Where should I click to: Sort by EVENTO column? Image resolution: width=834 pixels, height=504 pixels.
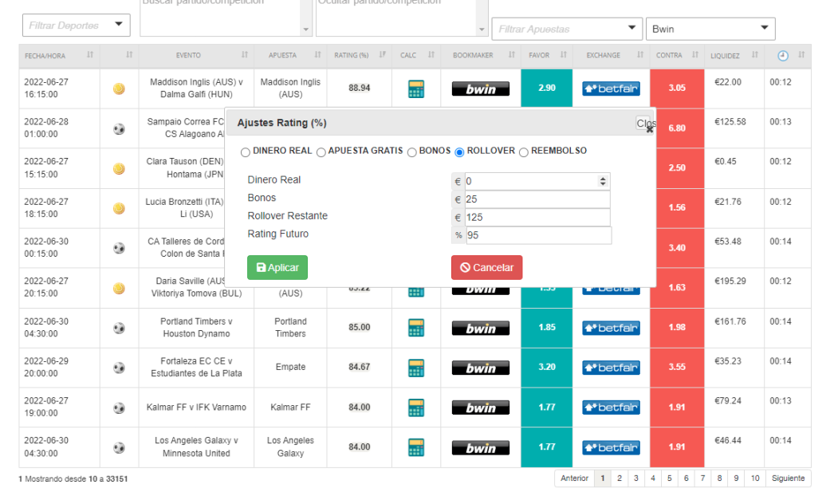point(245,55)
